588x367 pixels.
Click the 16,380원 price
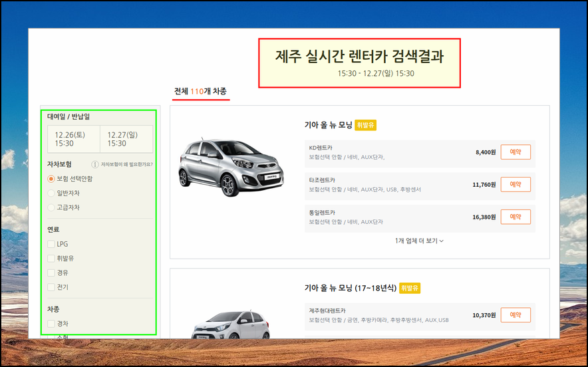pos(484,217)
